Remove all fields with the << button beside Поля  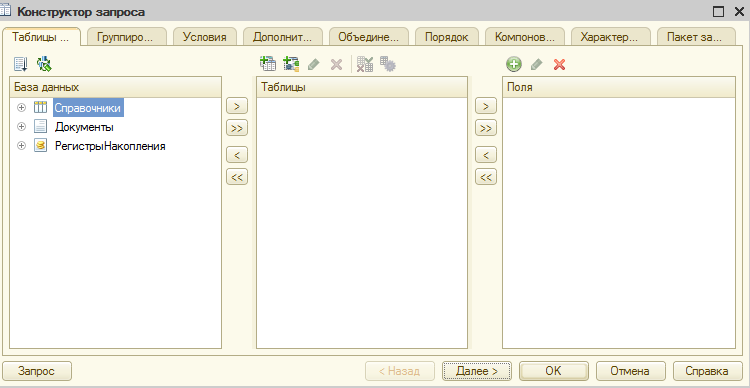[486, 177]
